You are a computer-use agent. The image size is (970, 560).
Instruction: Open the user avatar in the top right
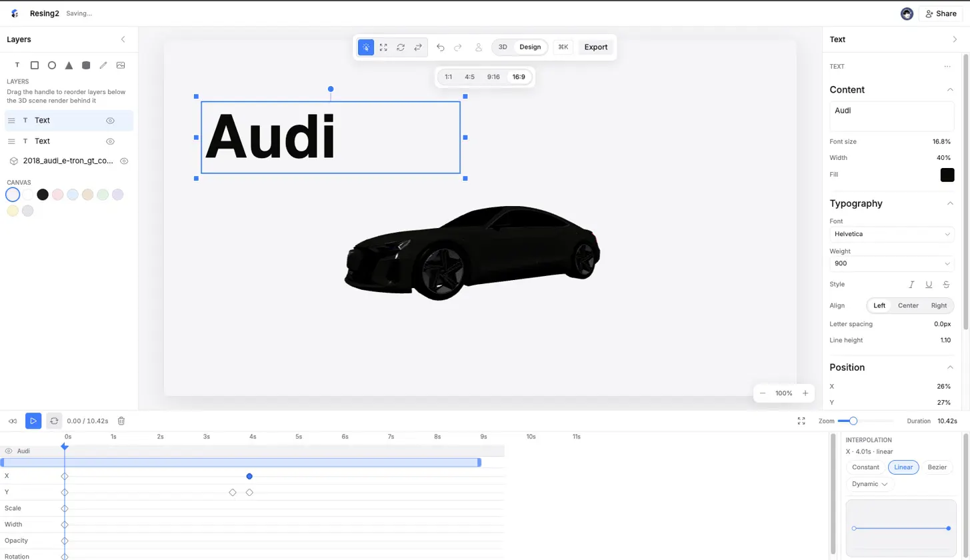point(907,13)
